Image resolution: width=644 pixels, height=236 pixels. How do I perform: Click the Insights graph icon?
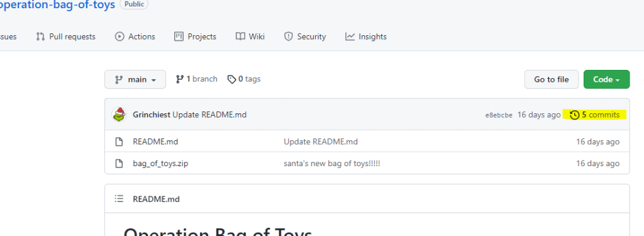350,37
